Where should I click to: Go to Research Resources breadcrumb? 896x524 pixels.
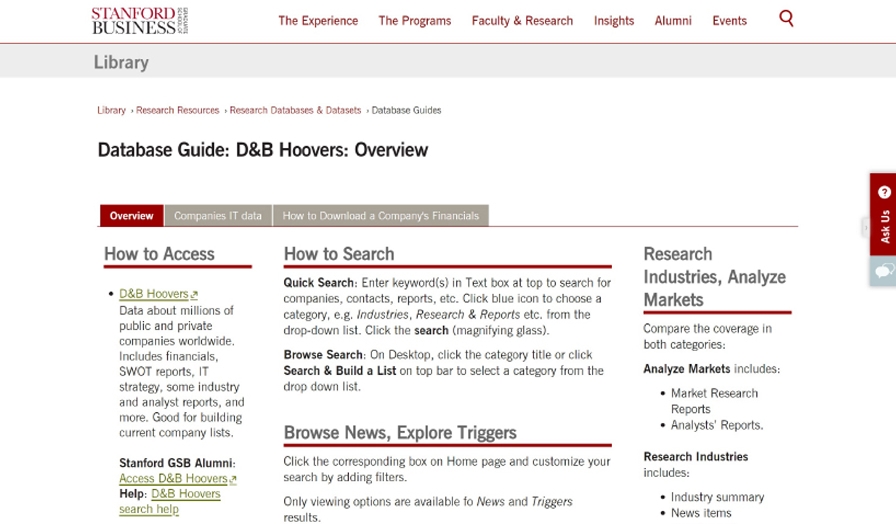177,110
